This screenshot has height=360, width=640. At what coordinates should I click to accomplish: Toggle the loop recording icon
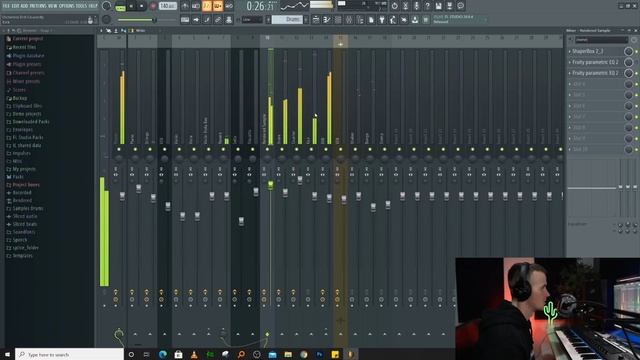(x=229, y=6)
